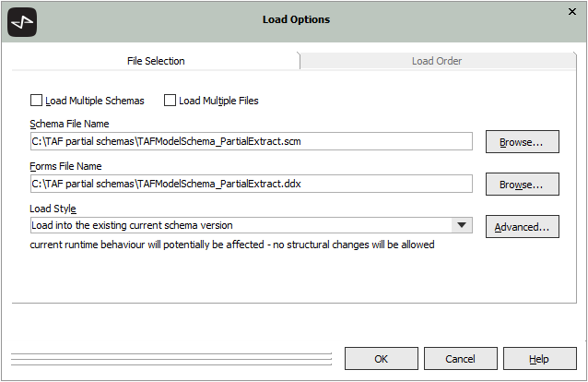
Task: Click into the Schema File Name field
Action: [251, 141]
